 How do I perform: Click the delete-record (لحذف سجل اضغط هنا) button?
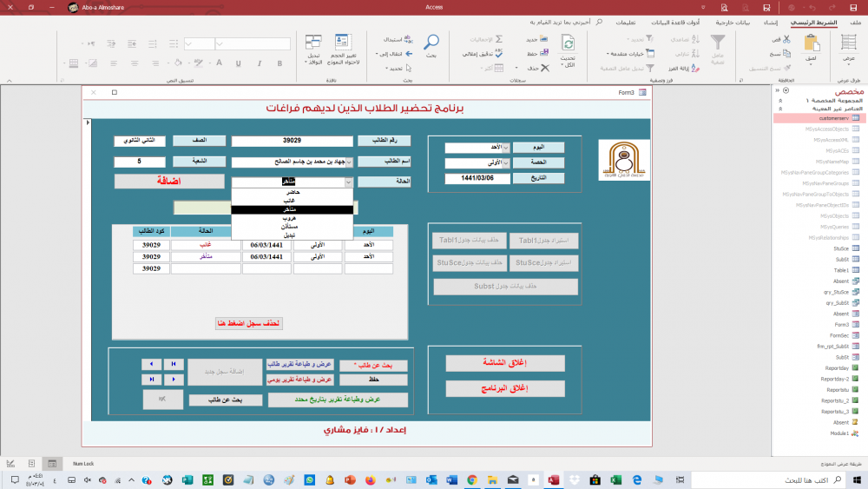pos(248,323)
